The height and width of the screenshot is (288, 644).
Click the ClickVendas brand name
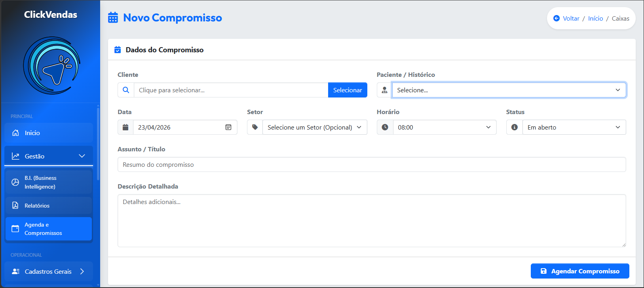coord(51,15)
